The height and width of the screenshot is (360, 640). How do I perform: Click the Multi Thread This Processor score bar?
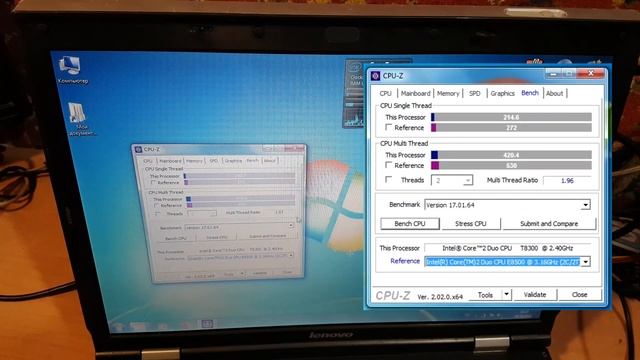[511, 155]
